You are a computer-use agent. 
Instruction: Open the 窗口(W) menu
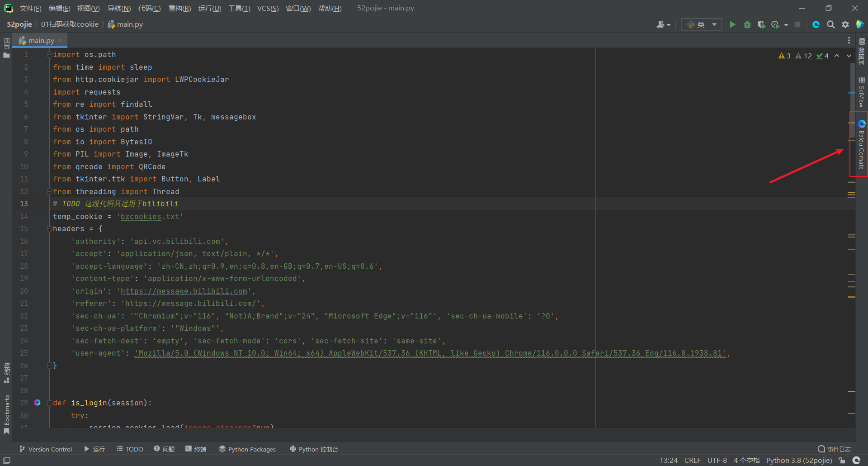[298, 8]
